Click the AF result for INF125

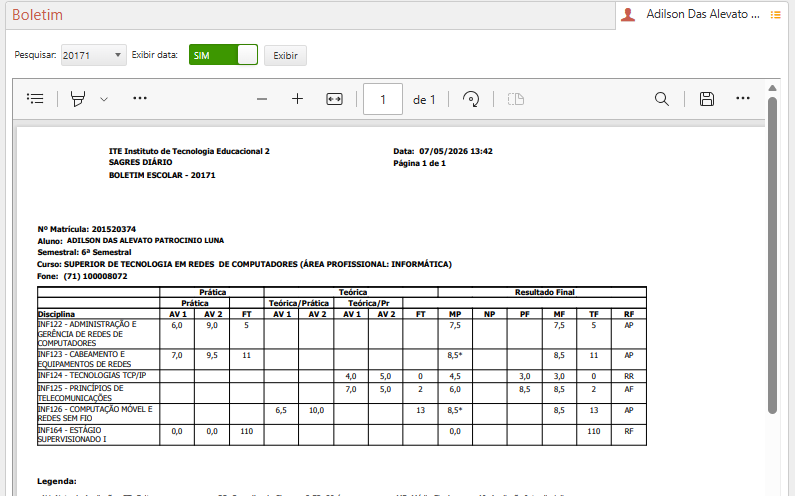(x=629, y=389)
